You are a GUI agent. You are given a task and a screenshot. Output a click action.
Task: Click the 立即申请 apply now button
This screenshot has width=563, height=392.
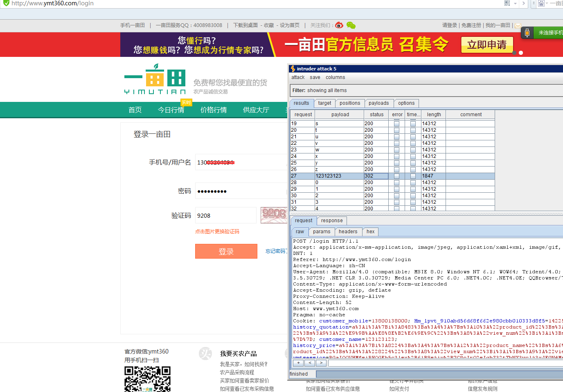[x=487, y=45]
